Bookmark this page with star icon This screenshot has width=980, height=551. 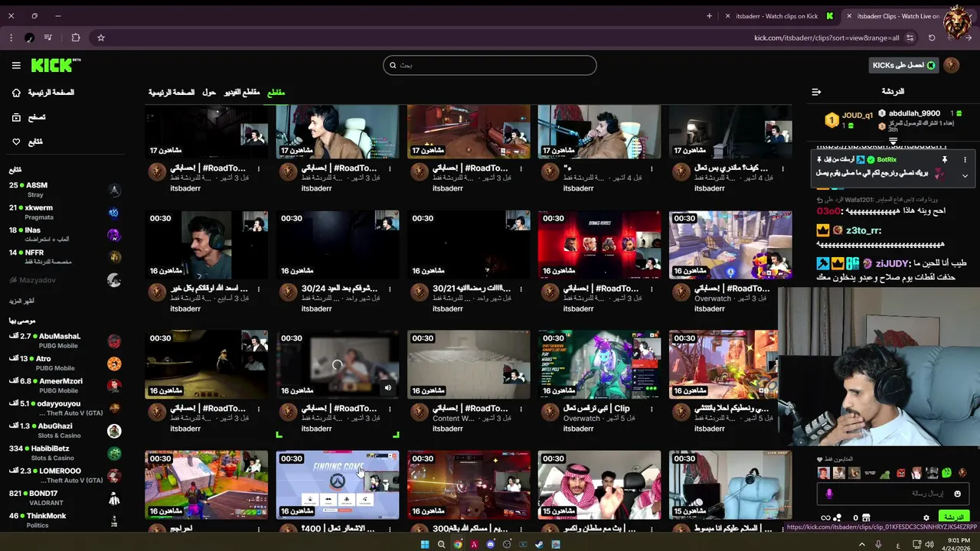point(100,37)
